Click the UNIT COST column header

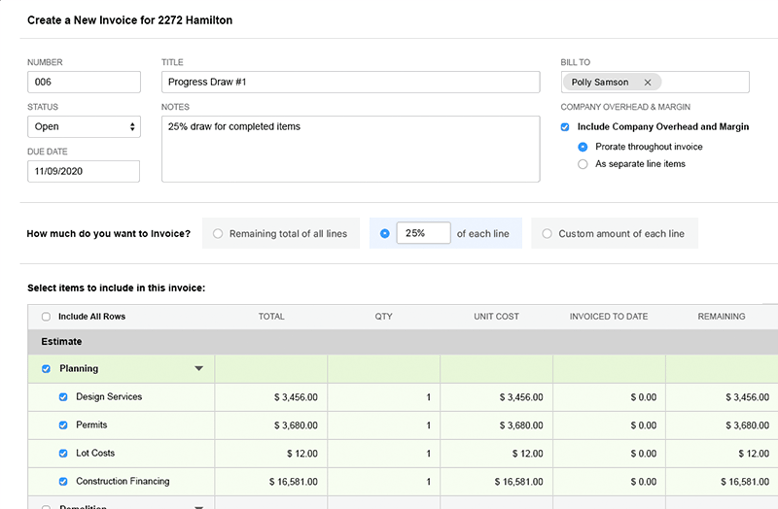point(496,317)
